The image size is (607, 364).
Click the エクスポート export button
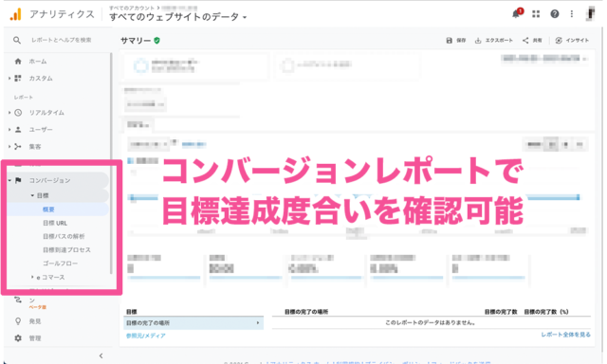493,40
